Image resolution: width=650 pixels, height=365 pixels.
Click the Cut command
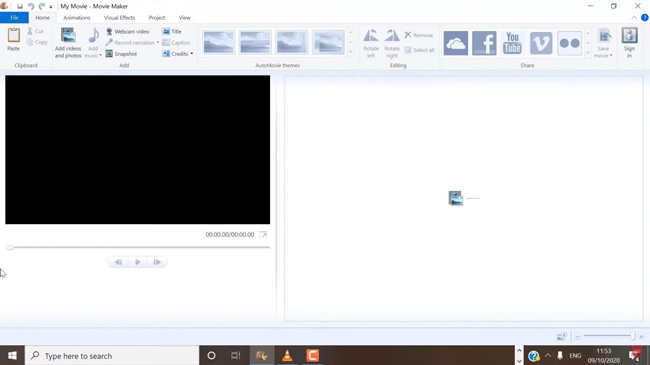(x=36, y=31)
